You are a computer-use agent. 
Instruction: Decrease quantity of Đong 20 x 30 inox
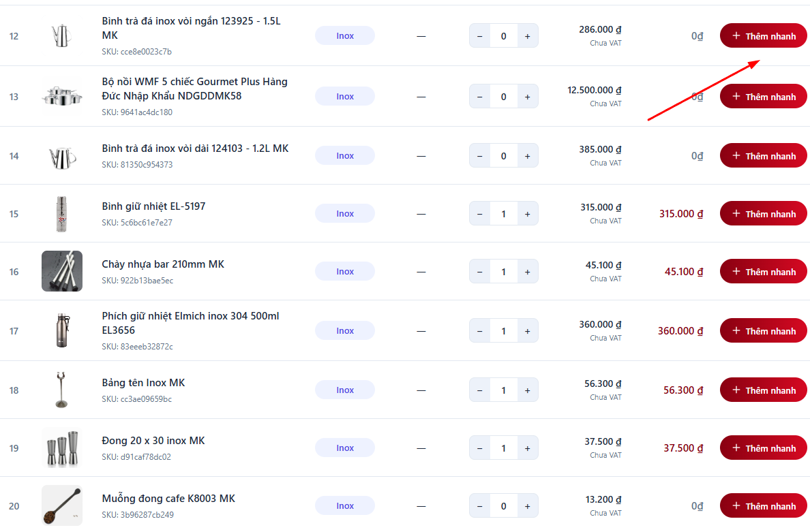pos(479,448)
